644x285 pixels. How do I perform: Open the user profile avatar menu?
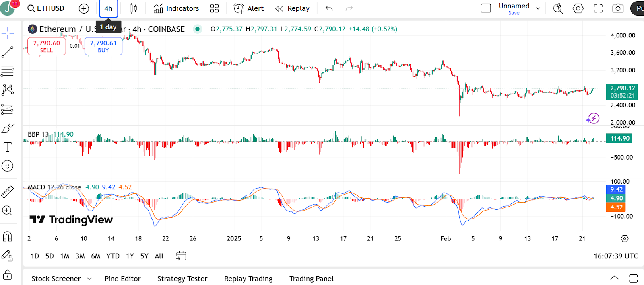click(x=8, y=8)
